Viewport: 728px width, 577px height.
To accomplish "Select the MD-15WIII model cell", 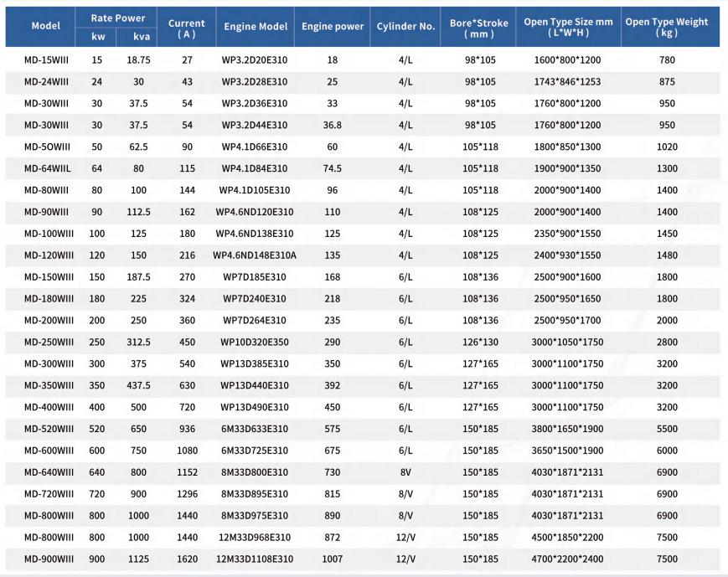I will click(x=46, y=60).
